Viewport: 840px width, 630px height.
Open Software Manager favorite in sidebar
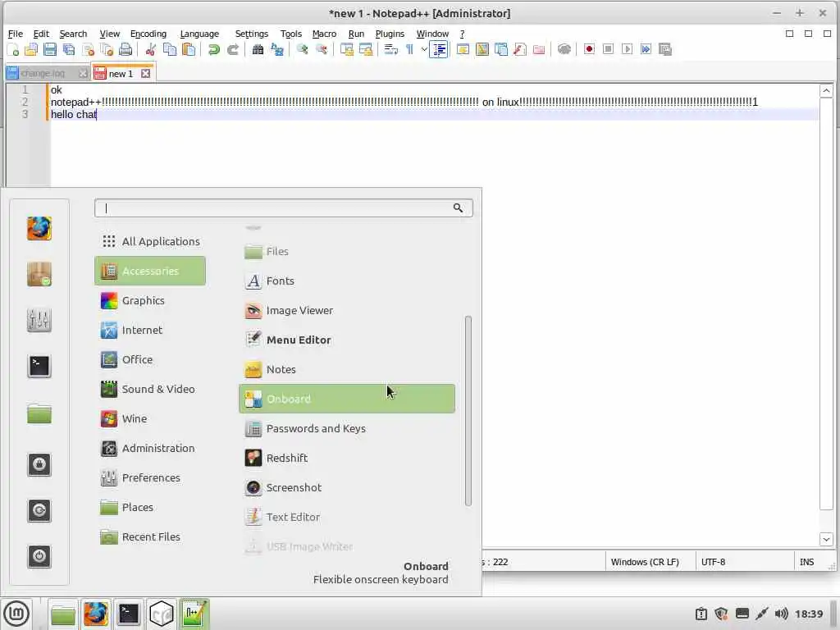coord(39,274)
